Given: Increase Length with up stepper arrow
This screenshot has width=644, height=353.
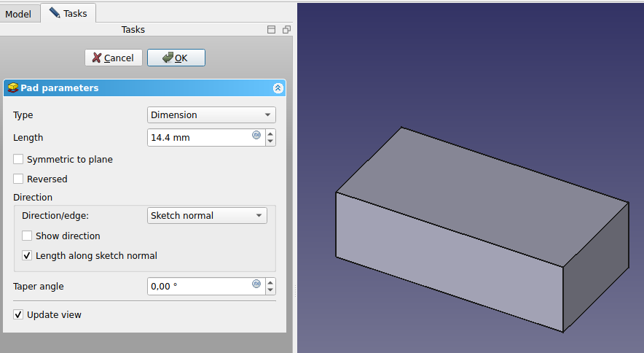Looking at the screenshot, I should [270, 133].
